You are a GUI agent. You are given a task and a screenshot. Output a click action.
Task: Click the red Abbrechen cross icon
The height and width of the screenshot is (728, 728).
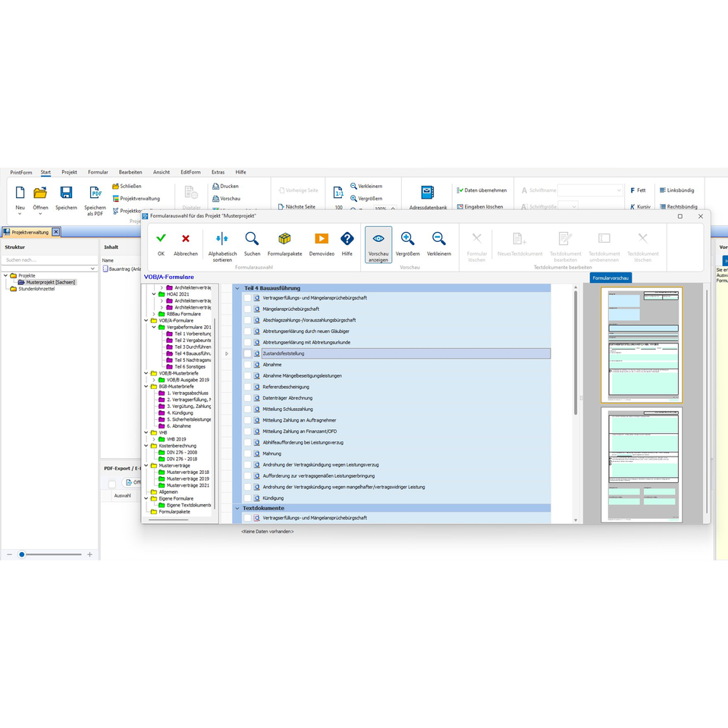point(186,239)
